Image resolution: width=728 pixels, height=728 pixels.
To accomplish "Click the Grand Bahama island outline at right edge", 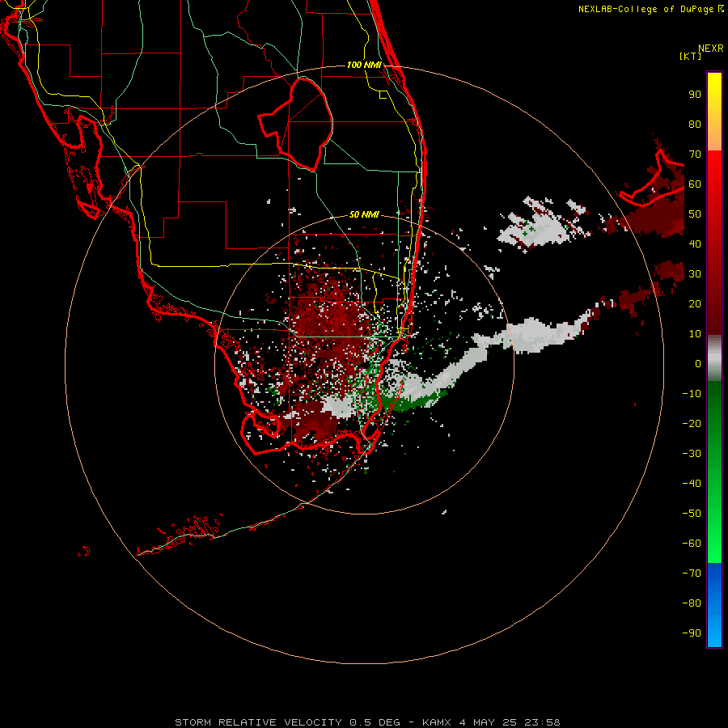I will pos(652,179).
